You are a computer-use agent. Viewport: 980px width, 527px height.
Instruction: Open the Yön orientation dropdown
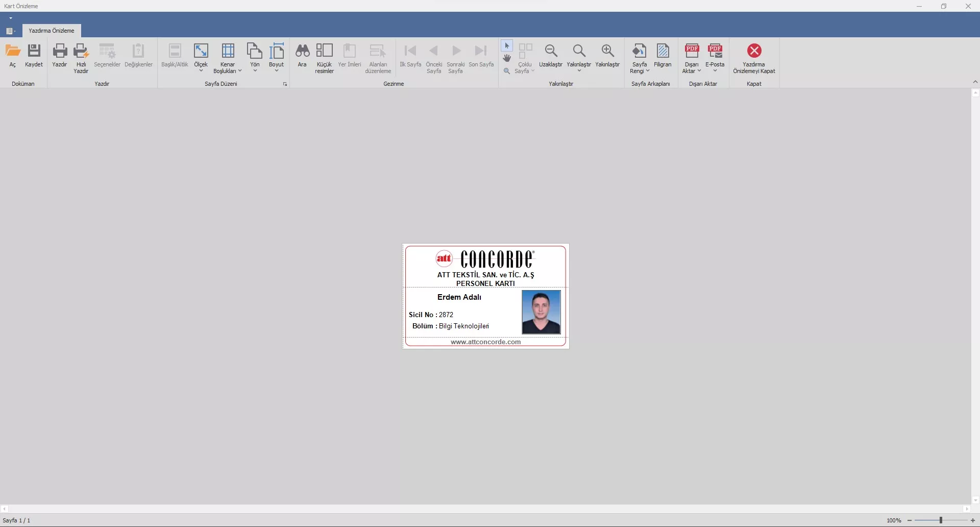pyautogui.click(x=255, y=59)
